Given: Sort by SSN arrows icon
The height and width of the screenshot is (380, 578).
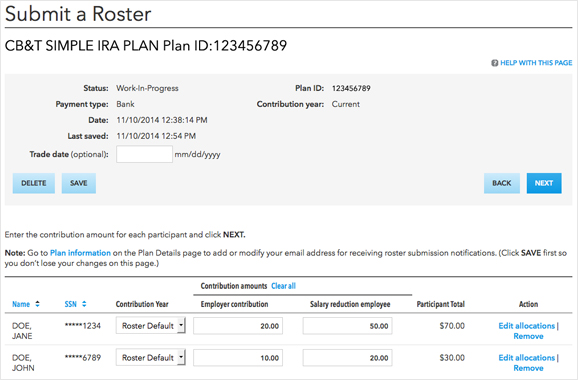Looking at the screenshot, I should point(84,304).
